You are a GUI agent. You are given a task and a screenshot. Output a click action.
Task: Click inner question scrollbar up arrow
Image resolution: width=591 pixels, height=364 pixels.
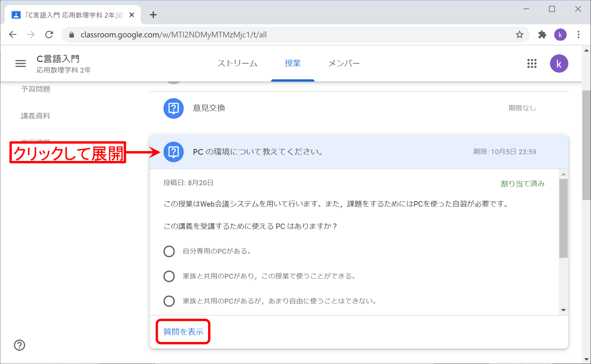point(563,174)
